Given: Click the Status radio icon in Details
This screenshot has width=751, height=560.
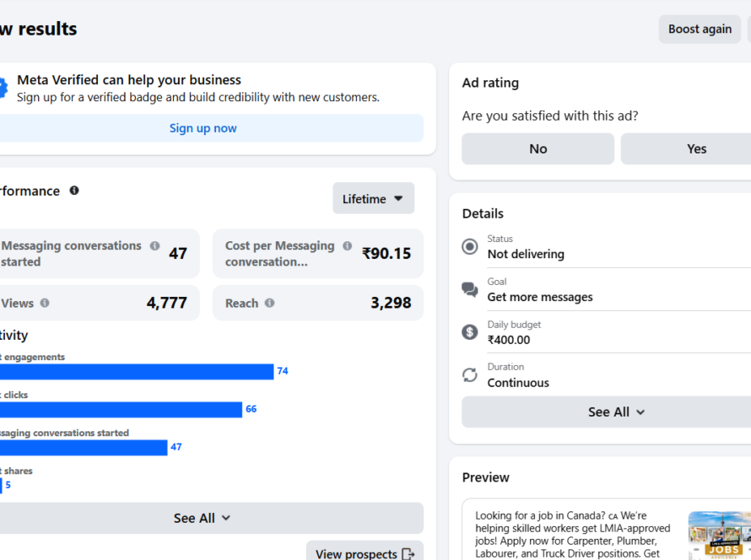Looking at the screenshot, I should click(470, 246).
